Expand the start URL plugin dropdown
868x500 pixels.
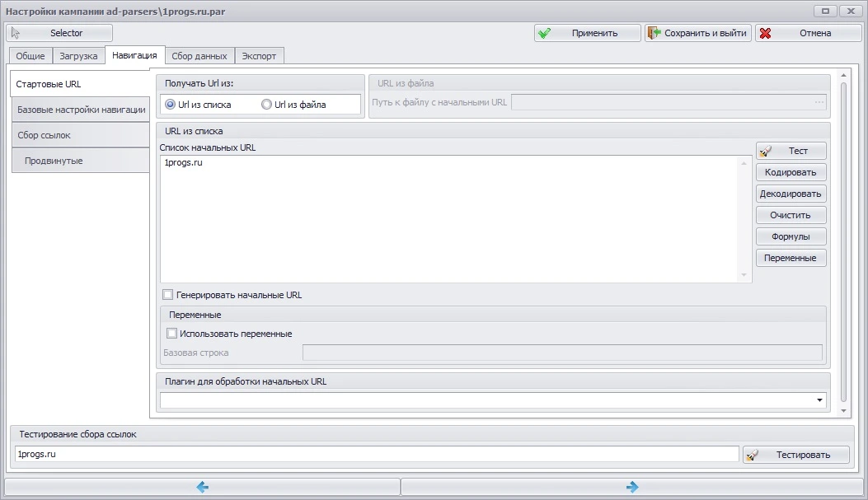coord(819,400)
